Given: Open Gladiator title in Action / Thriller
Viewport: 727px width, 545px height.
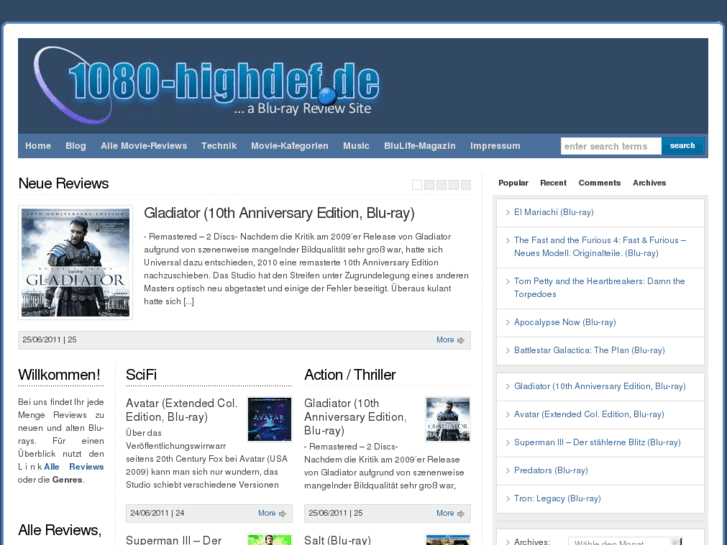Looking at the screenshot, I should [x=355, y=417].
